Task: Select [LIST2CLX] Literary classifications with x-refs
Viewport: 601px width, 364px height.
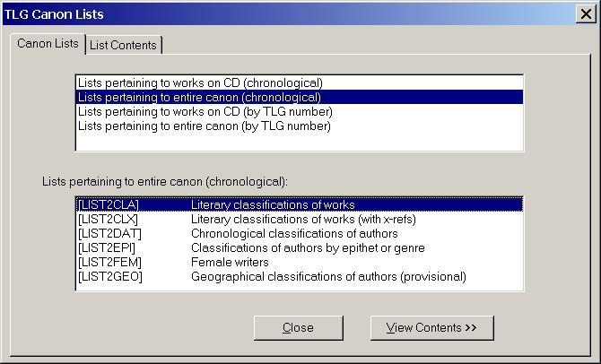Action: pyautogui.click(x=300, y=219)
